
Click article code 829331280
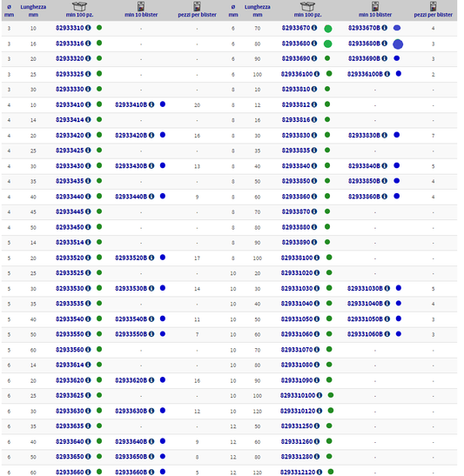pos(297,457)
